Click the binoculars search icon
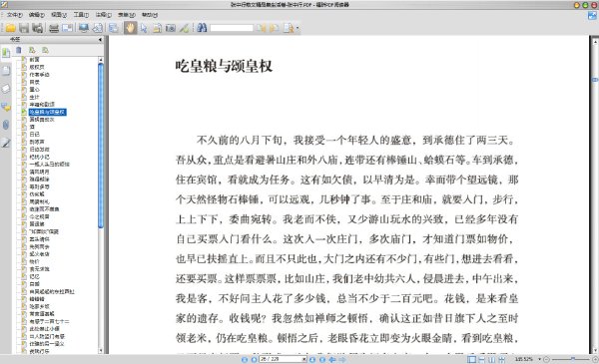 tap(202, 28)
